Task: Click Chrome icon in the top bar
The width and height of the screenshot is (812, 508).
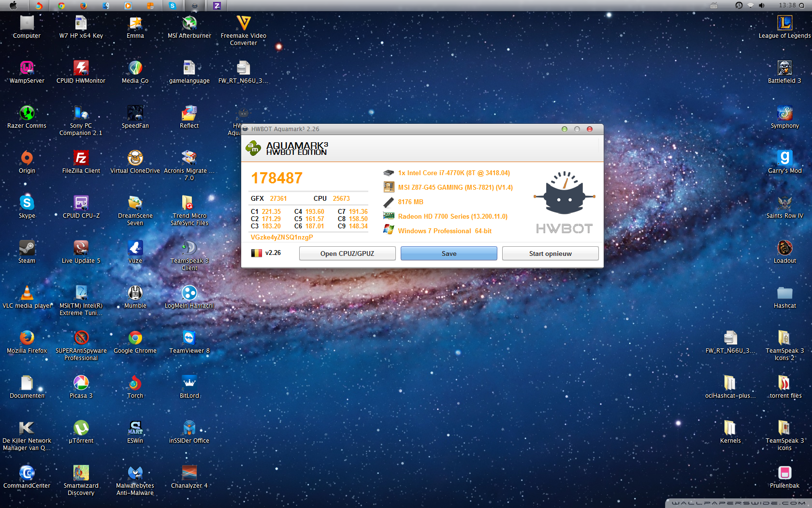Action: [61, 5]
